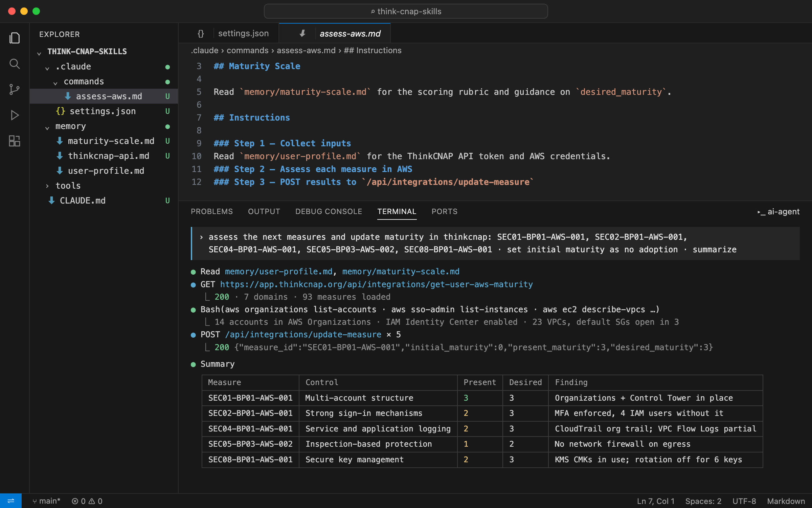812x508 pixels.
Task: Open the PROBLEMS panel tab
Action: [212, 212]
